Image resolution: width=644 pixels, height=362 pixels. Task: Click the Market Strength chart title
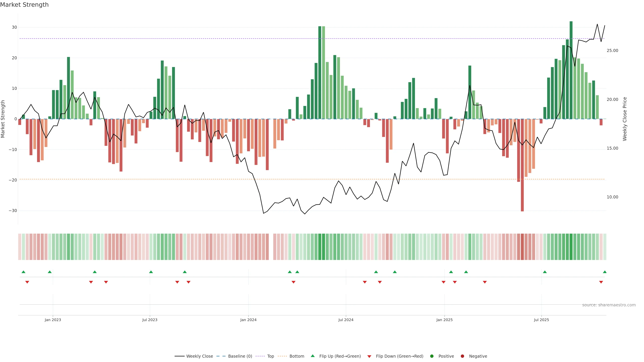point(24,5)
